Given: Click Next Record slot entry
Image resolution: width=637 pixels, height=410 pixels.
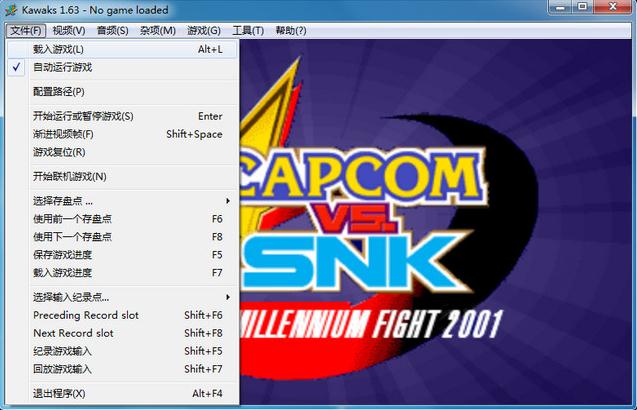Looking at the screenshot, I should pos(122,333).
